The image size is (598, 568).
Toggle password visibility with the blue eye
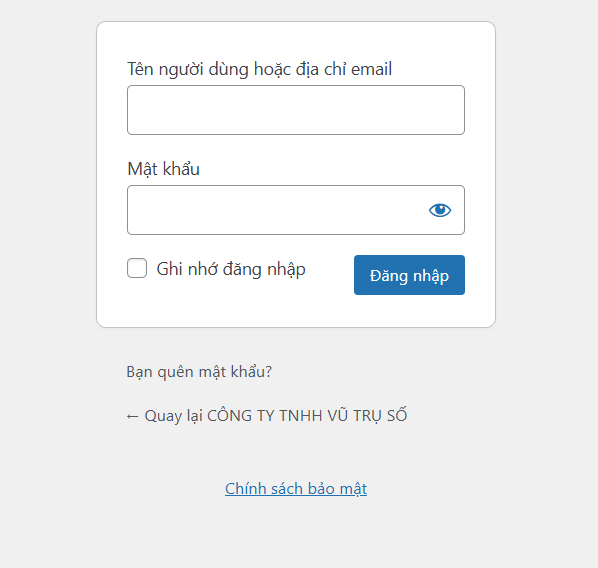tap(440, 210)
